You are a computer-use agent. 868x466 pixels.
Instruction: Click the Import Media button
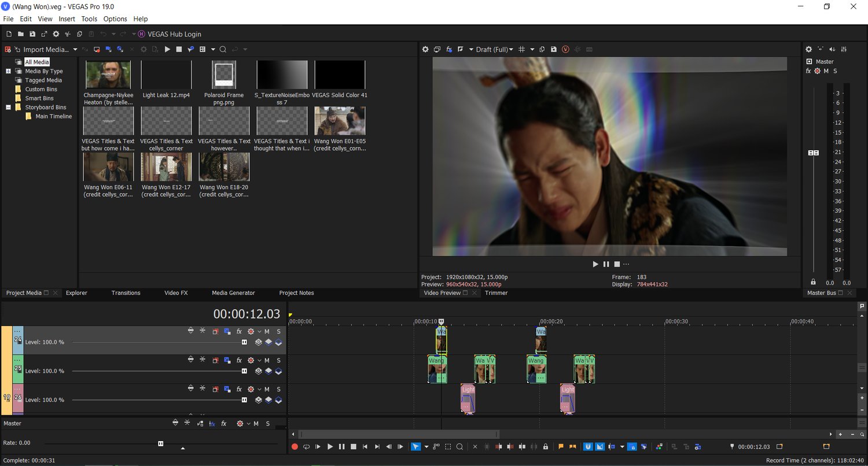click(41, 50)
